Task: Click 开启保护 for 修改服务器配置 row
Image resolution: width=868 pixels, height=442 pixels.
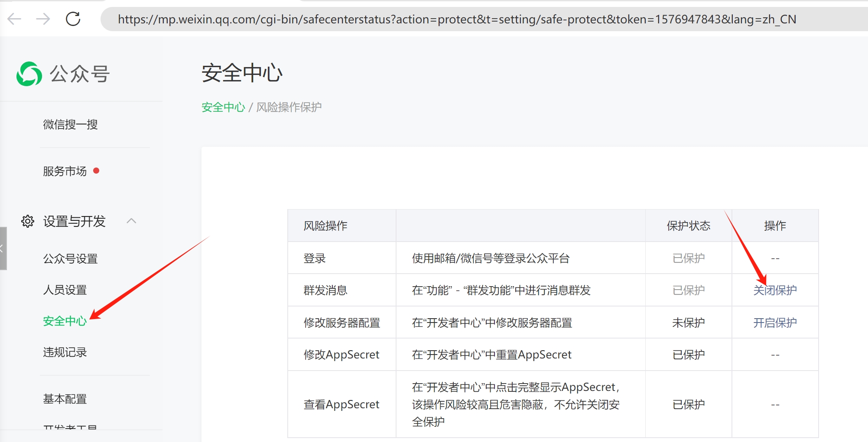Action: 775,323
